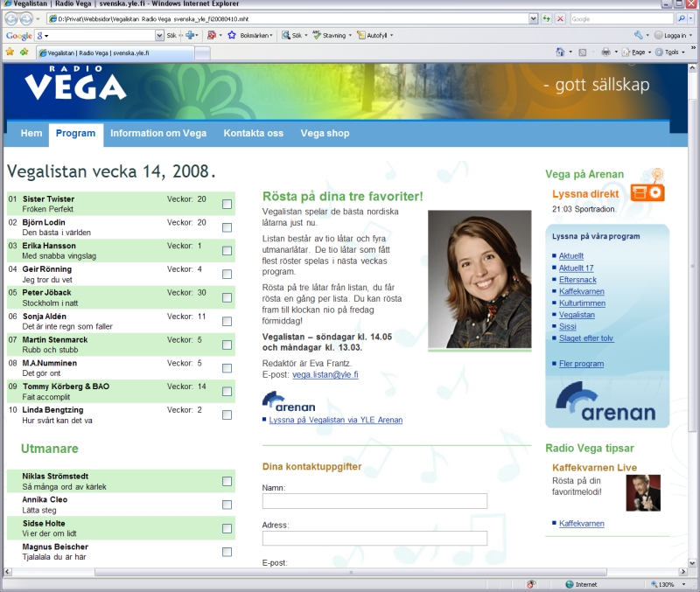Click the Kaffekvarnen Live thumbnail photo

[x=643, y=493]
